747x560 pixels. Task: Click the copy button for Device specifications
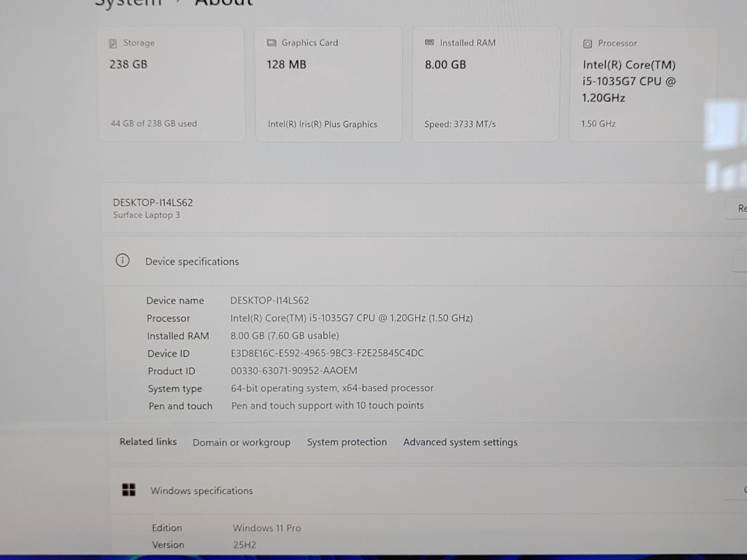tap(740, 261)
